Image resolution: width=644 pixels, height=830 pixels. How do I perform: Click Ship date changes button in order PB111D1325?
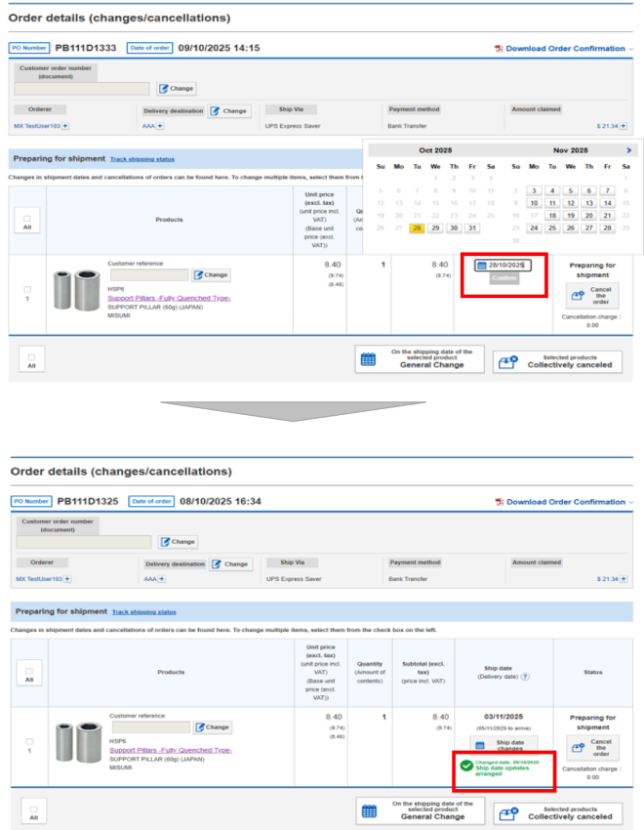(x=503, y=747)
